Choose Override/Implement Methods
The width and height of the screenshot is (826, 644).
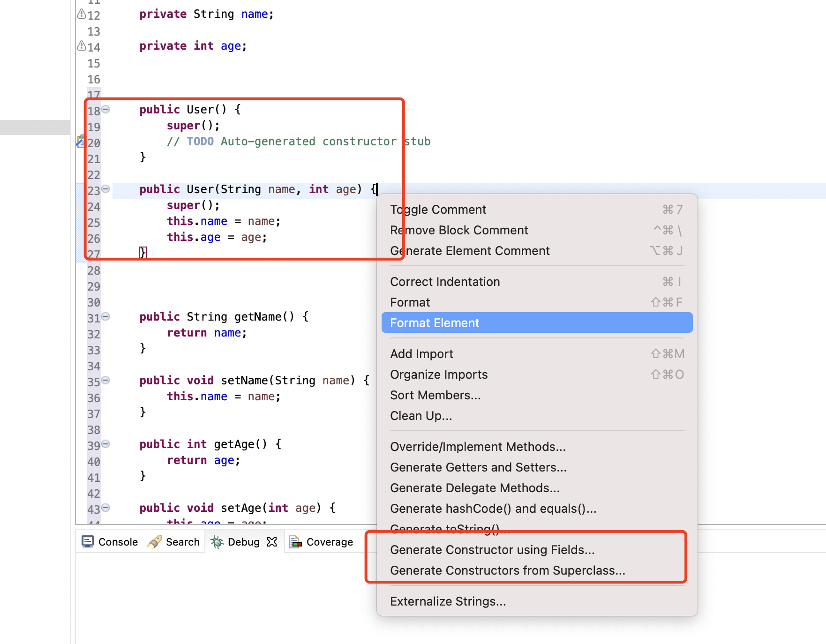537,447
